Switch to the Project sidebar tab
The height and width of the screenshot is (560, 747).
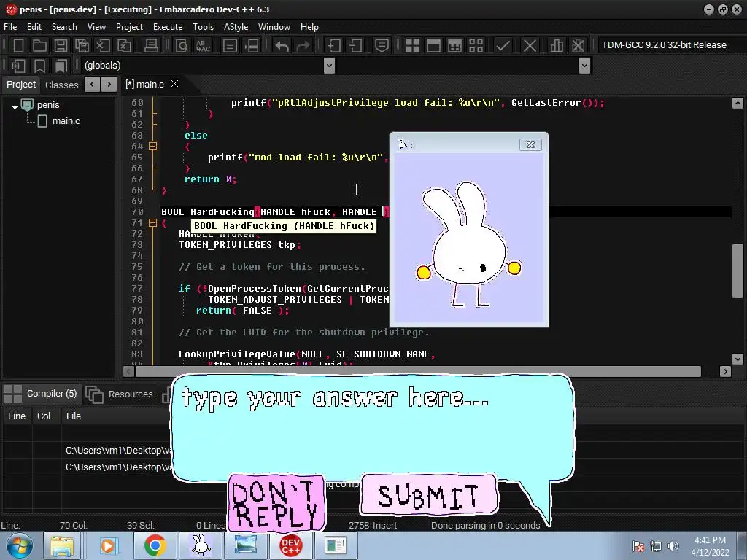21,85
